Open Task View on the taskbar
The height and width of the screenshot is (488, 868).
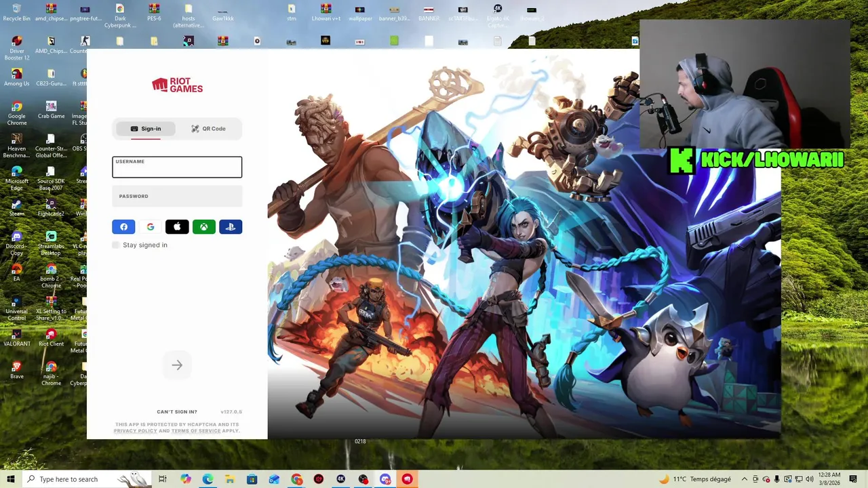[x=163, y=479]
